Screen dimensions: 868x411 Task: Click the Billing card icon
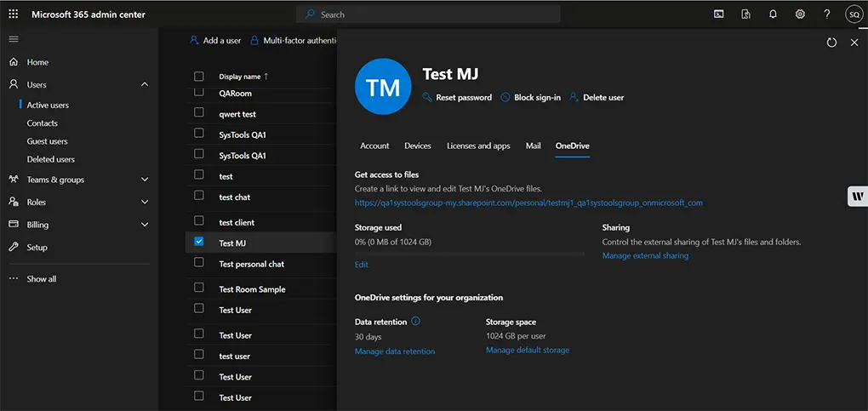pos(14,225)
